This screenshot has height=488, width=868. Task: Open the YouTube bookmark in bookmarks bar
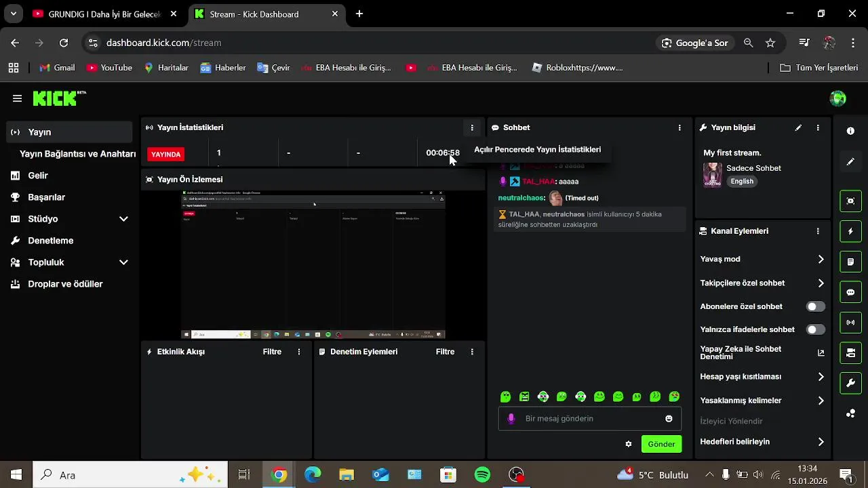109,68
